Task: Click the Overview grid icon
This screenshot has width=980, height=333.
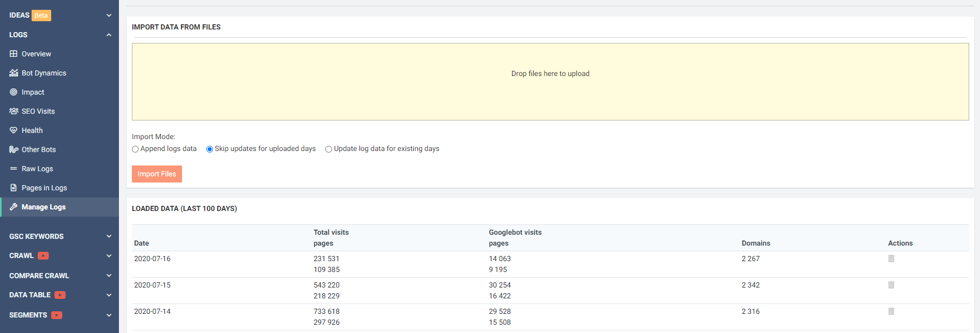Action: (13, 54)
